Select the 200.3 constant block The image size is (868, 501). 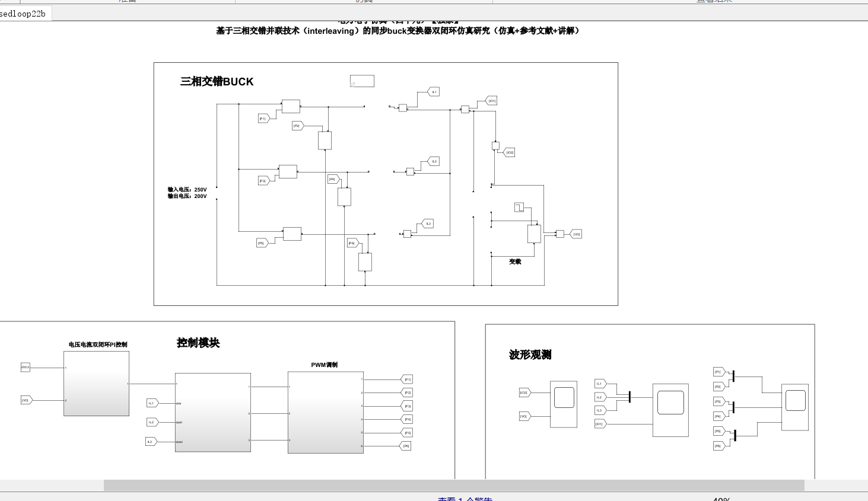(x=25, y=368)
